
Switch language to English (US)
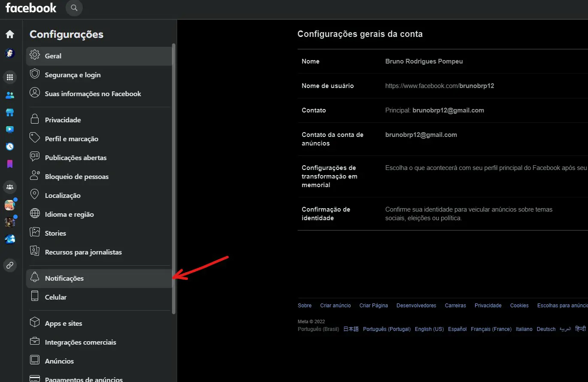429,329
